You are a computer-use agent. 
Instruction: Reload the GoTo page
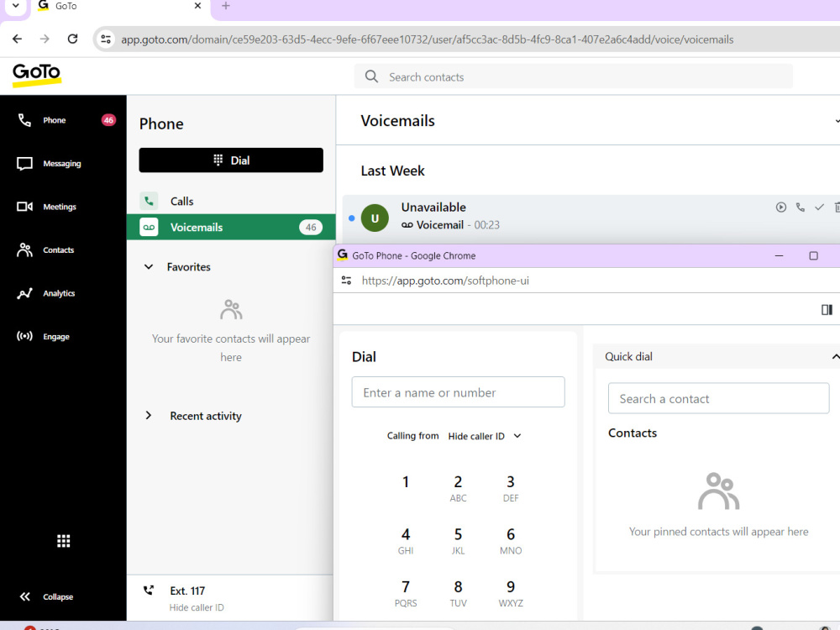click(x=73, y=39)
